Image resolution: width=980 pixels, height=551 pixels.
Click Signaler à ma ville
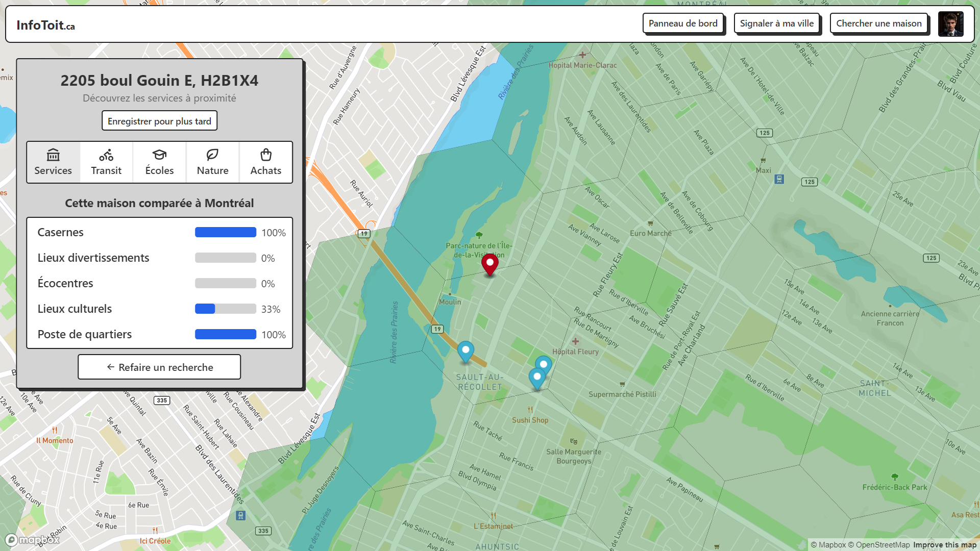click(x=776, y=23)
